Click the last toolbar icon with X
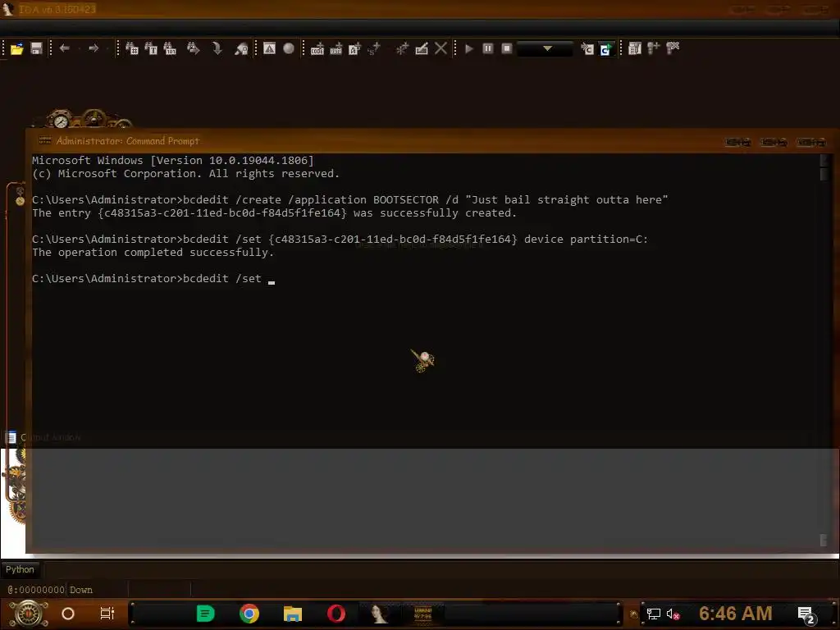 (x=673, y=48)
